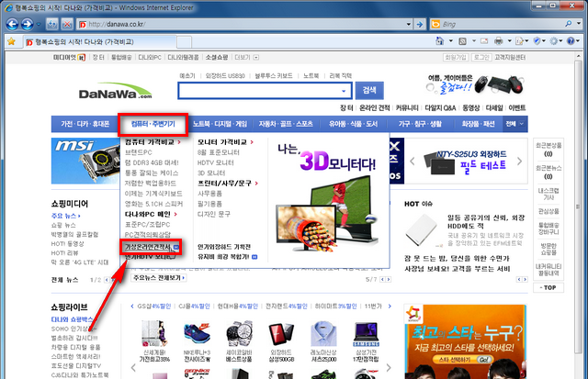Click the Help question mark icon
This screenshot has height=379, width=588.
[571, 40]
